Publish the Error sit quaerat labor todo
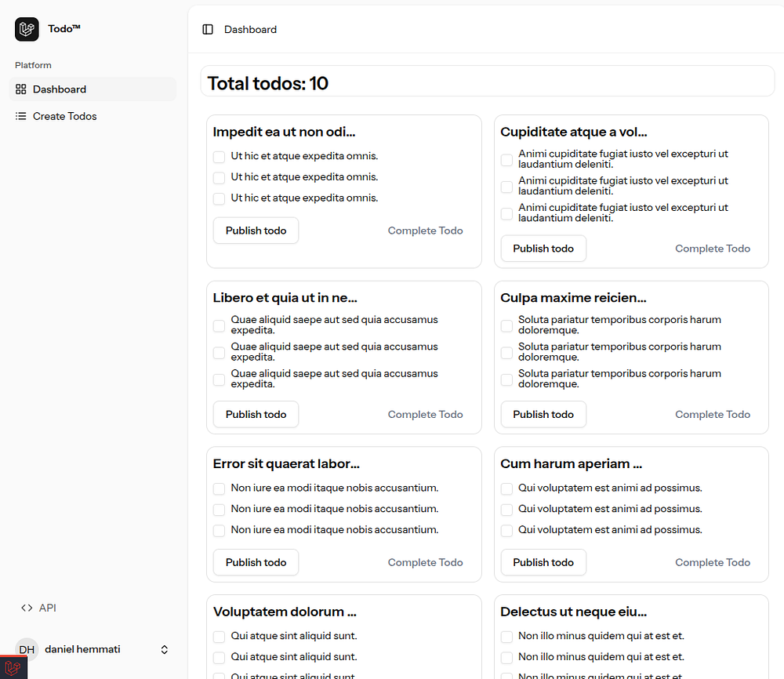The width and height of the screenshot is (784, 679). (x=256, y=562)
